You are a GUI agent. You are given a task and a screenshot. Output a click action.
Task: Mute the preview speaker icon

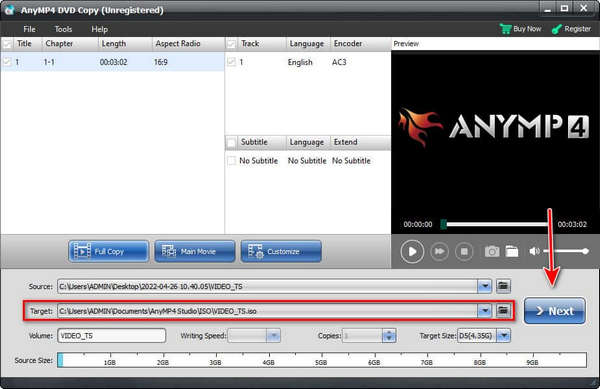coord(534,251)
